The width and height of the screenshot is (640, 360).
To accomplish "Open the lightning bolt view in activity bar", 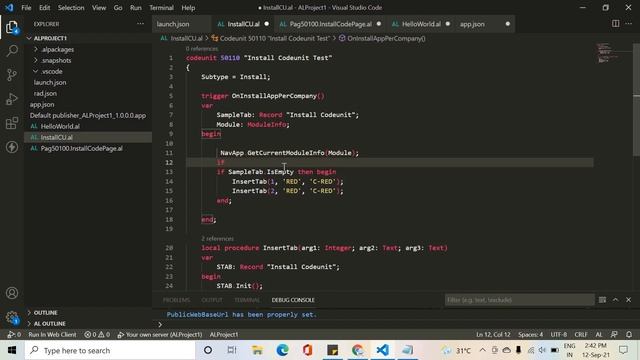I will point(12,147).
